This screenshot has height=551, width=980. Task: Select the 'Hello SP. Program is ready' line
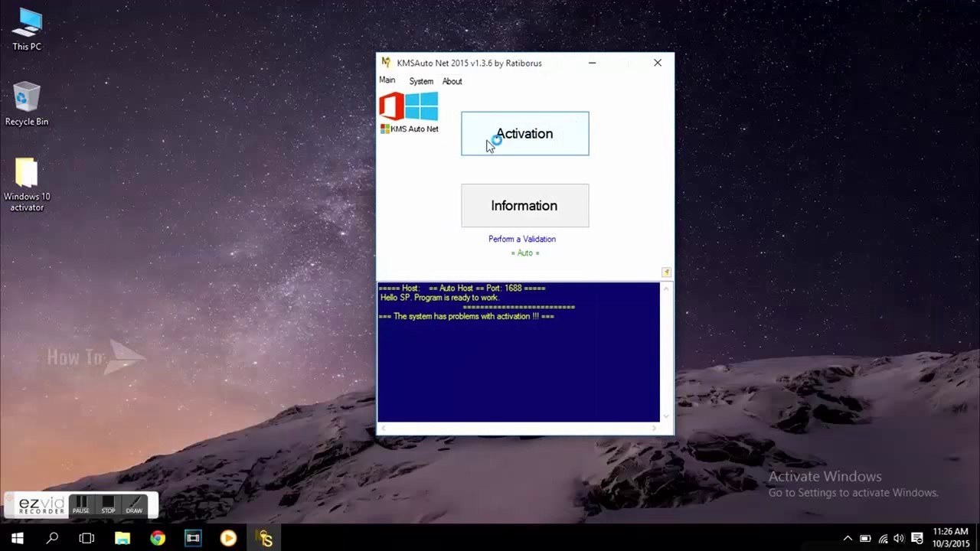[439, 298]
